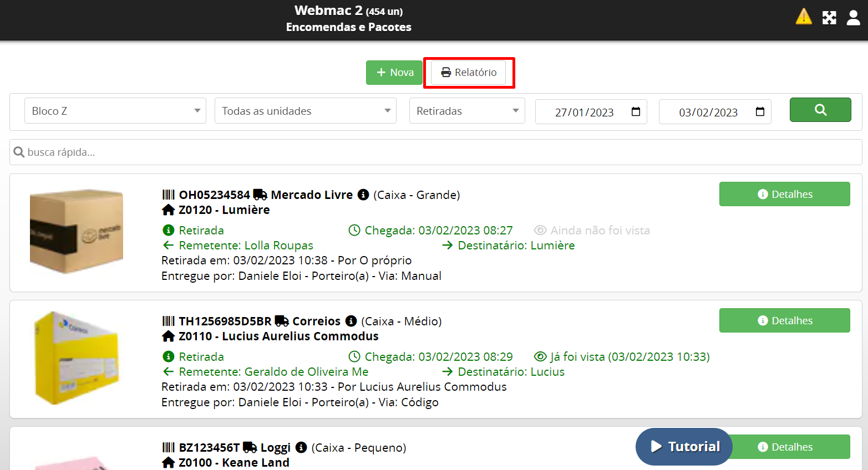This screenshot has height=470, width=868.
Task: Click the yellow warning triangle icon
Action: [803, 17]
